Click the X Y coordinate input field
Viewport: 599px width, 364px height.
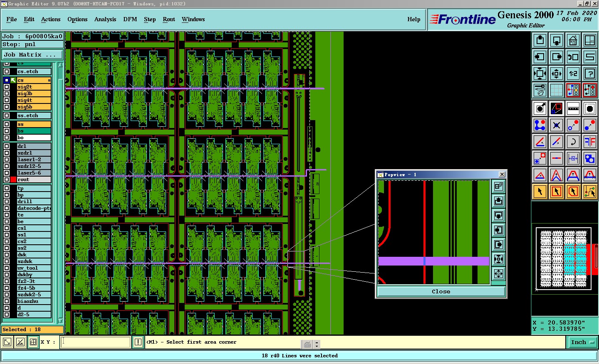click(x=96, y=342)
